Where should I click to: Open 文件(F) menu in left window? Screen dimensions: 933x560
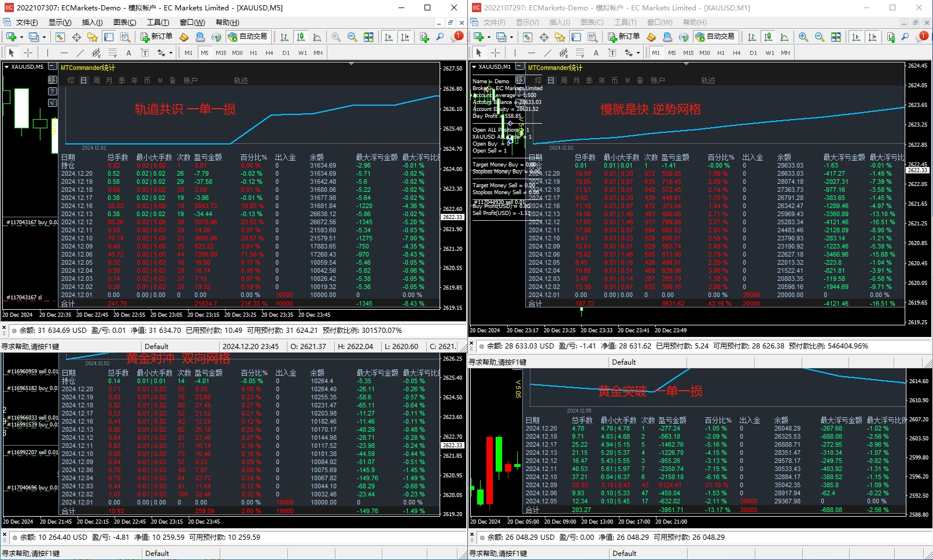click(27, 23)
